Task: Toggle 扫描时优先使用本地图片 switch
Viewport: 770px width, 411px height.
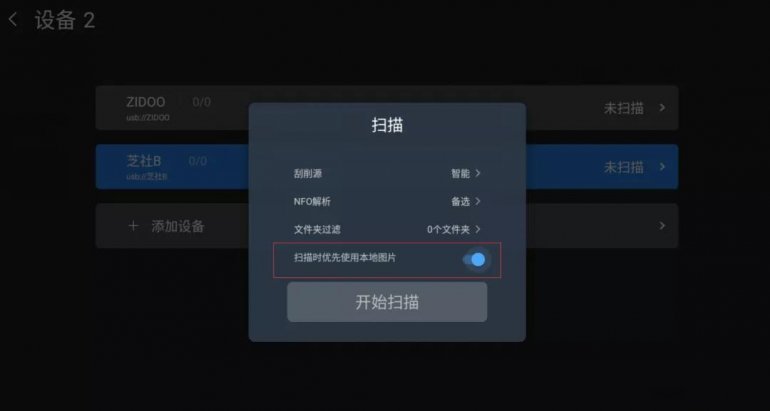Action: 474,259
